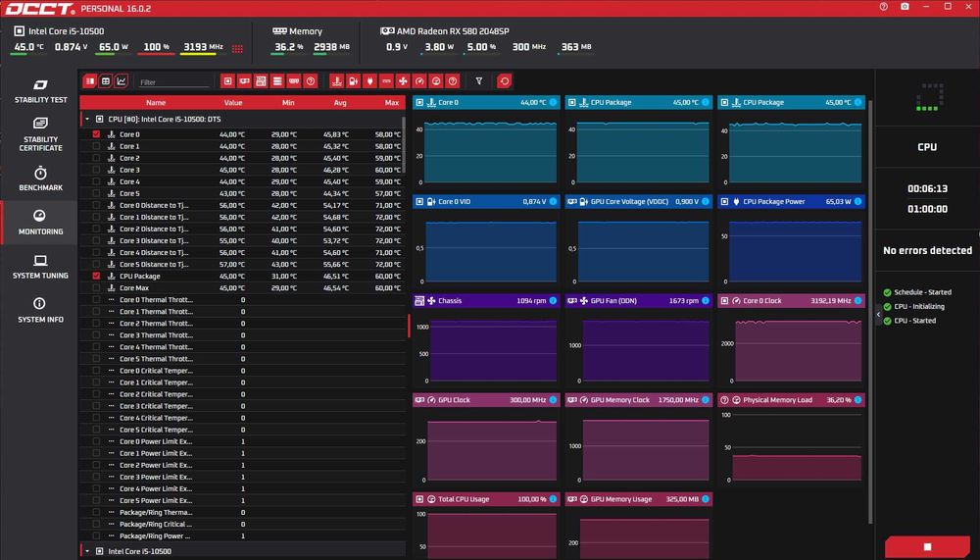The height and width of the screenshot is (560, 980).
Task: Sort the table by Max column
Action: click(x=392, y=103)
